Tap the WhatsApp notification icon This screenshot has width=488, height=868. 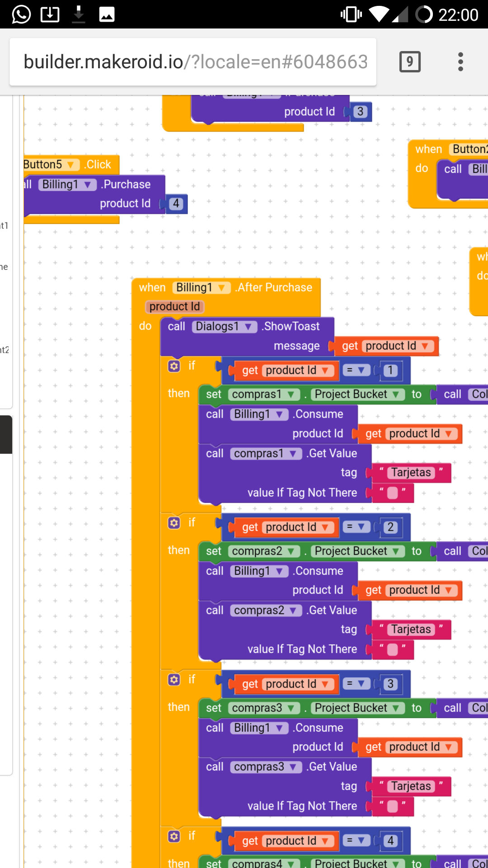click(x=21, y=14)
